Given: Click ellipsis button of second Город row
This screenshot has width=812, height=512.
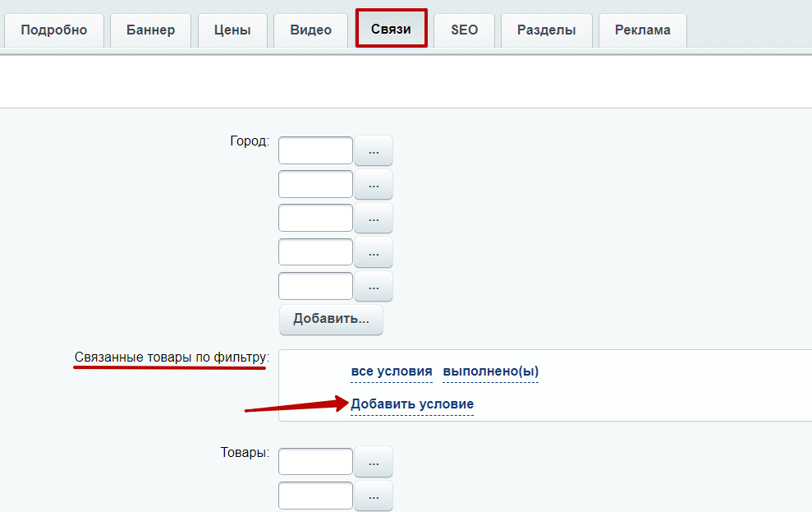Looking at the screenshot, I should coord(374,184).
